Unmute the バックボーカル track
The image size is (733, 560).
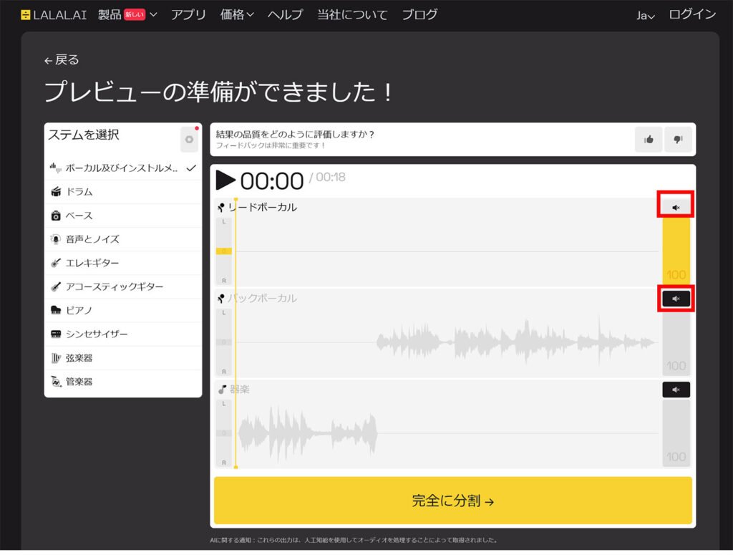pyautogui.click(x=676, y=297)
